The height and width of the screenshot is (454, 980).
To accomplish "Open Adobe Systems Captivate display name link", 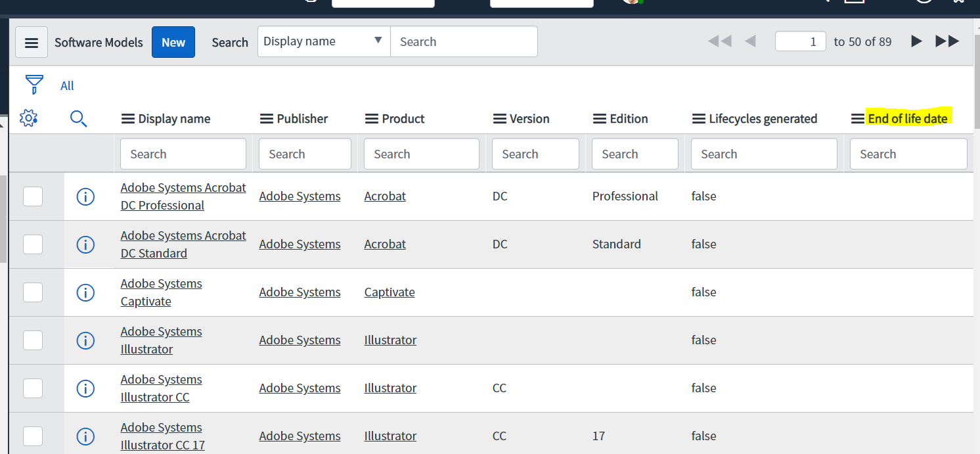I will (x=162, y=292).
